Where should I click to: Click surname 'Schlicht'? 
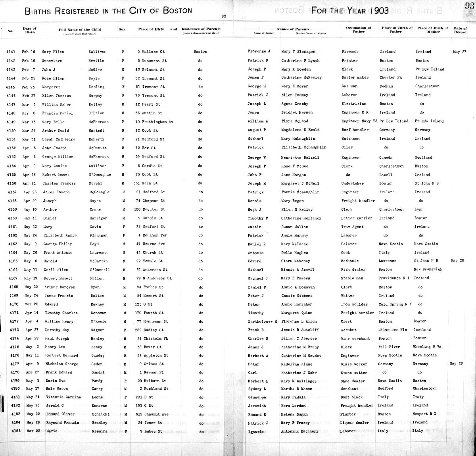coord(100,414)
